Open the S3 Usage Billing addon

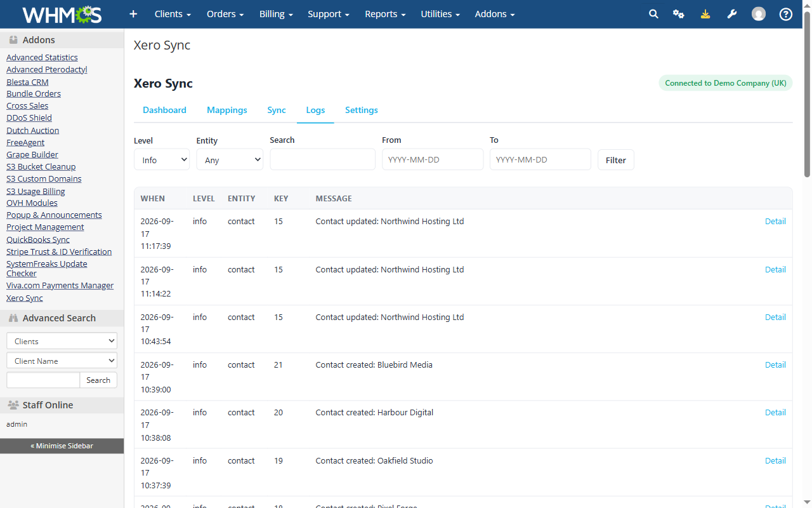point(36,191)
